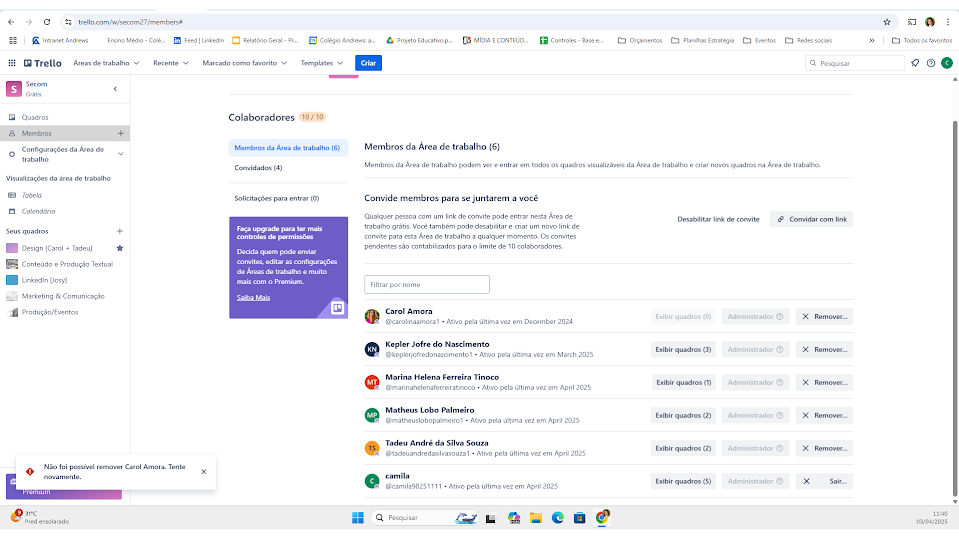The width and height of the screenshot is (959, 539).
Task: Open Trello notifications icon
Action: [915, 63]
